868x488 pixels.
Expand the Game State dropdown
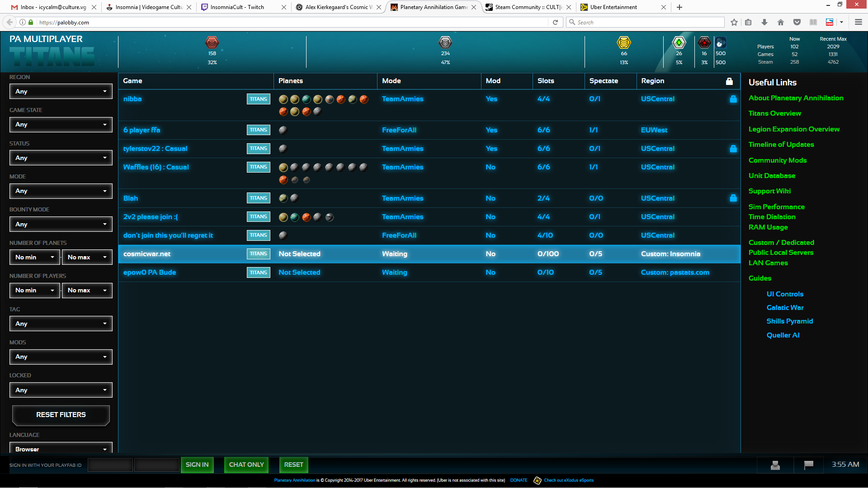point(61,124)
